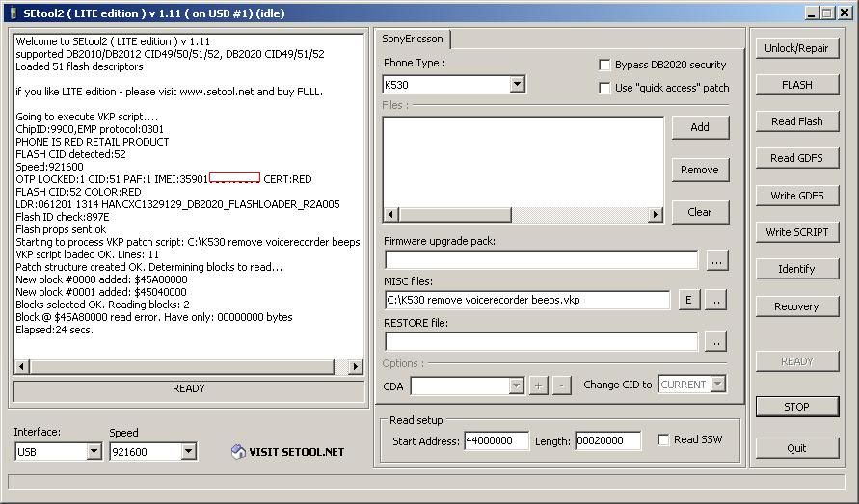Click the Write GDFS button

(796, 196)
